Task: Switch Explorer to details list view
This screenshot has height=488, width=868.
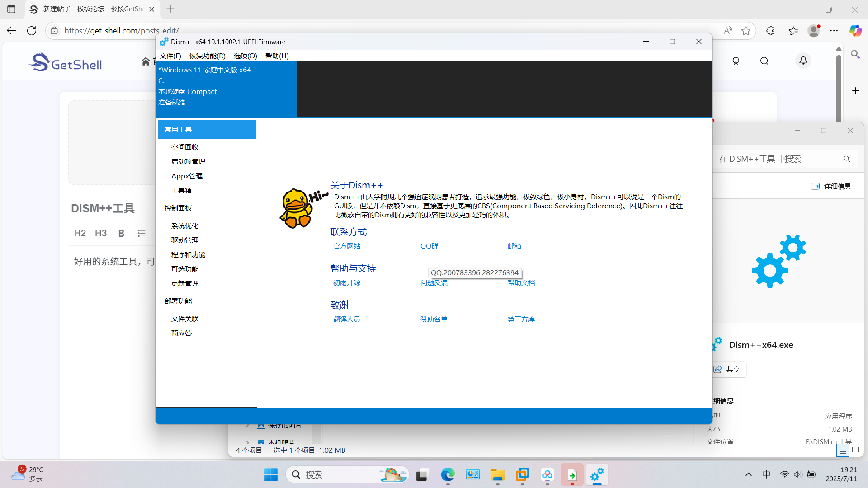Action: click(x=843, y=450)
